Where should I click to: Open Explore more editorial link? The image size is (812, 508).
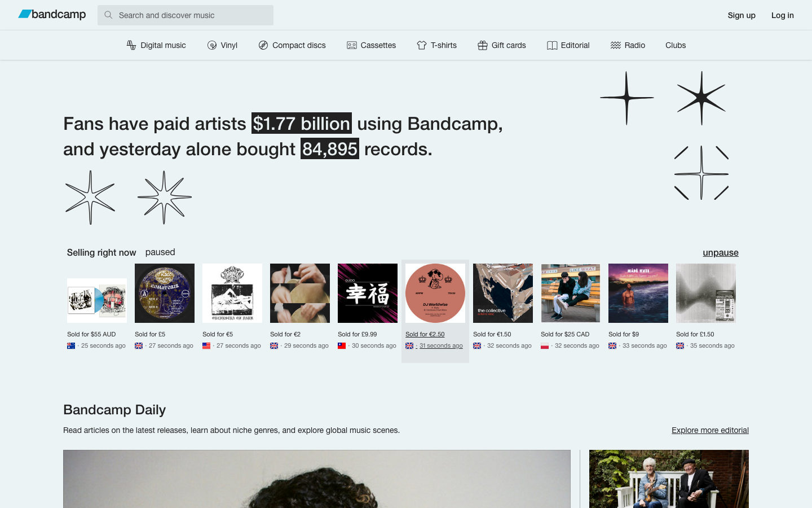coord(710,430)
